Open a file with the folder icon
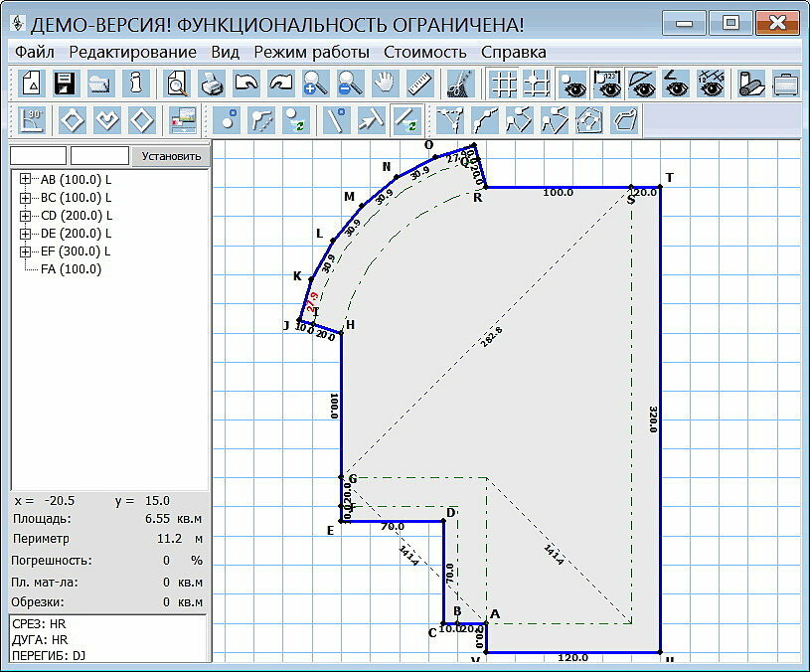This screenshot has height=672, width=810. point(100,84)
